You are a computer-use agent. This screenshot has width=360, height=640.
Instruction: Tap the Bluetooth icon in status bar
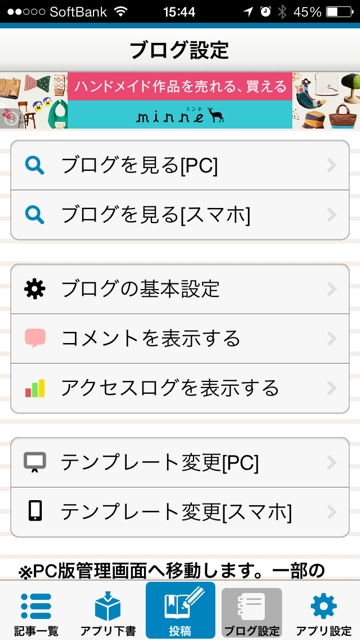coord(282,12)
